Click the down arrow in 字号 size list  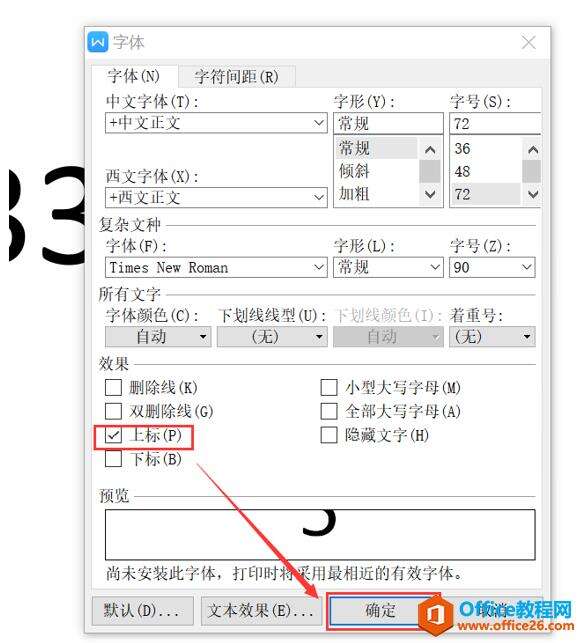[x=533, y=194]
